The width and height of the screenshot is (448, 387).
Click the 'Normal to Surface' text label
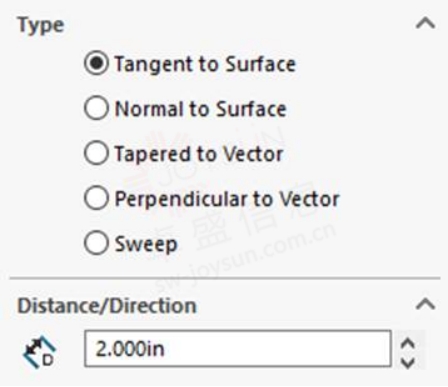(x=200, y=109)
